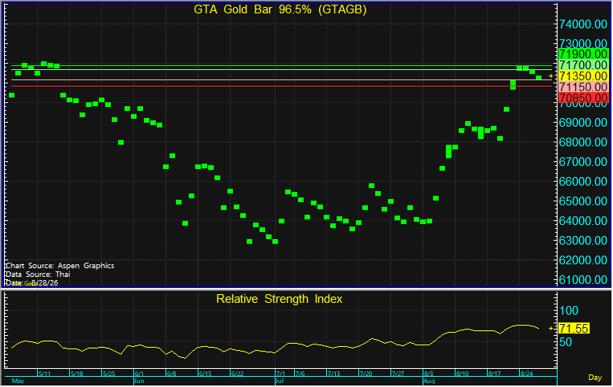Click the yellow 71350.00 current price label
Screen dimensions: 613x387
pos(583,76)
